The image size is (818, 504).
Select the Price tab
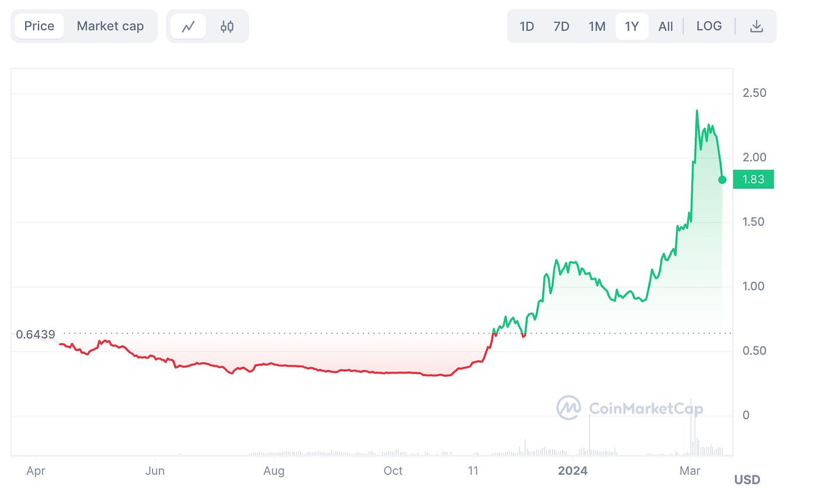39,26
